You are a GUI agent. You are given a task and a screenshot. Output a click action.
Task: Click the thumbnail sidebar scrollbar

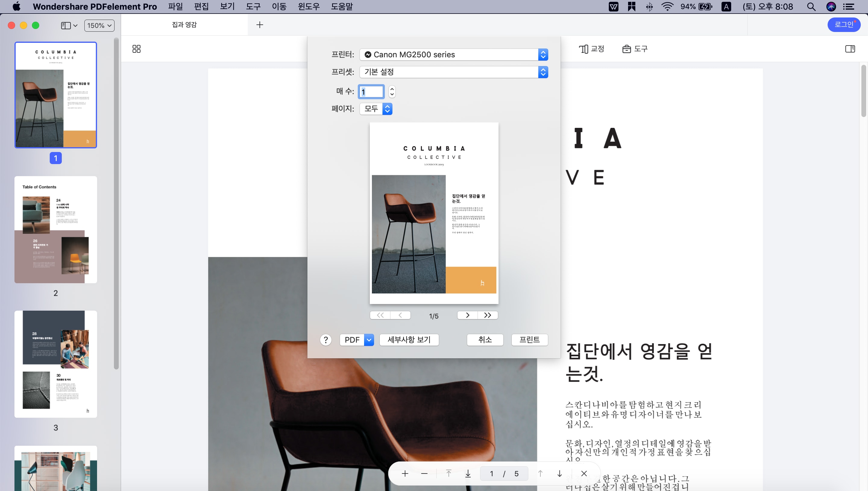[116, 203]
